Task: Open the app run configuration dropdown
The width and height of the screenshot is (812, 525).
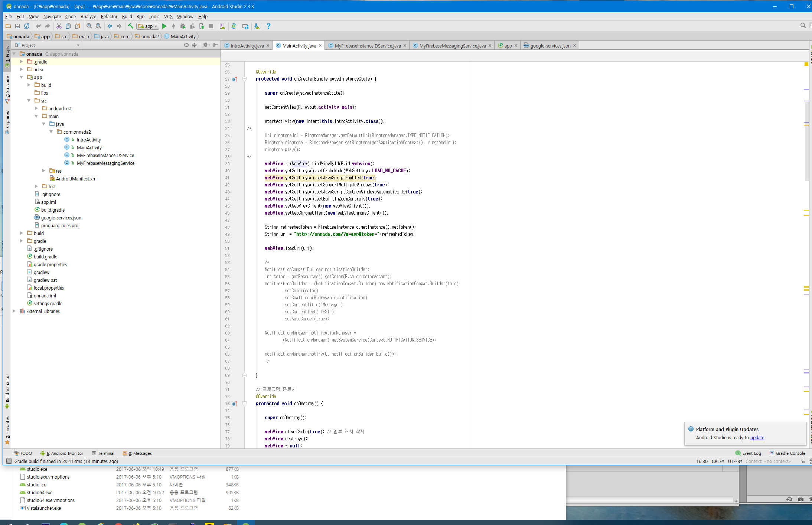Action: click(148, 26)
